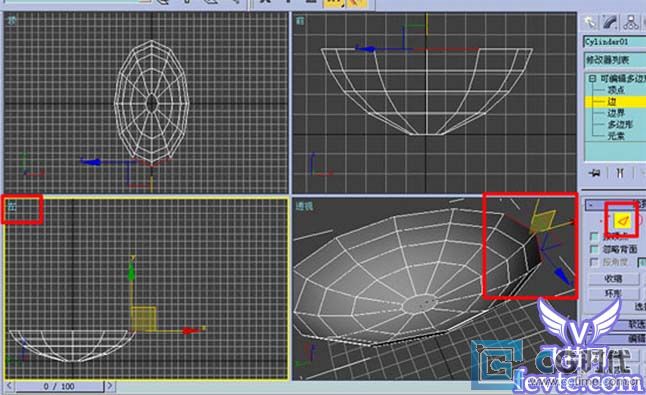
Task: Click the Cylinder01 object name field
Action: 615,42
